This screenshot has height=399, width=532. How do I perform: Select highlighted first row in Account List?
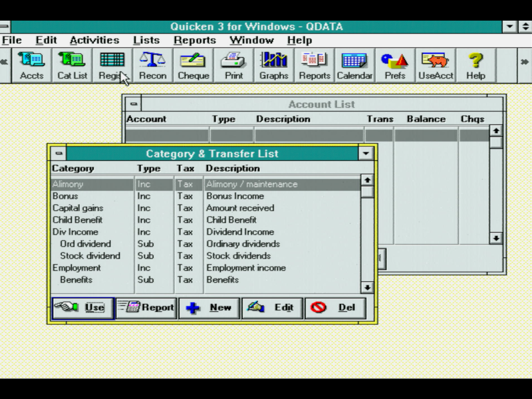307,135
